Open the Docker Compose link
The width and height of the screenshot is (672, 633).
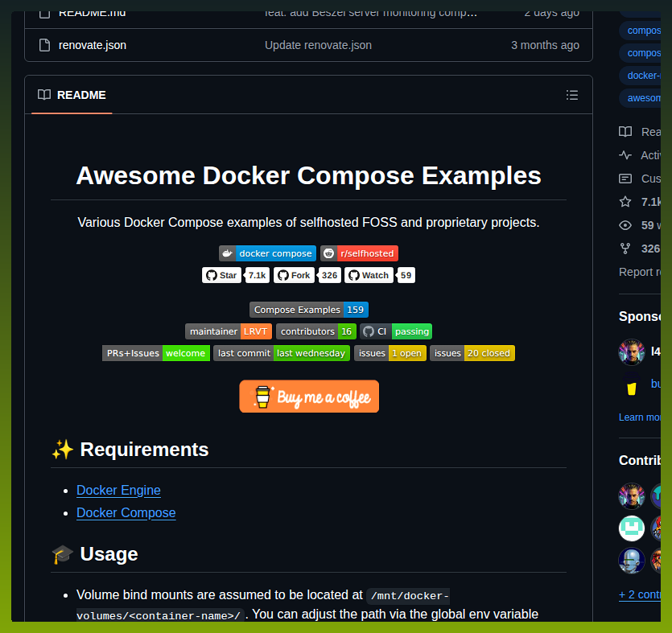(126, 512)
